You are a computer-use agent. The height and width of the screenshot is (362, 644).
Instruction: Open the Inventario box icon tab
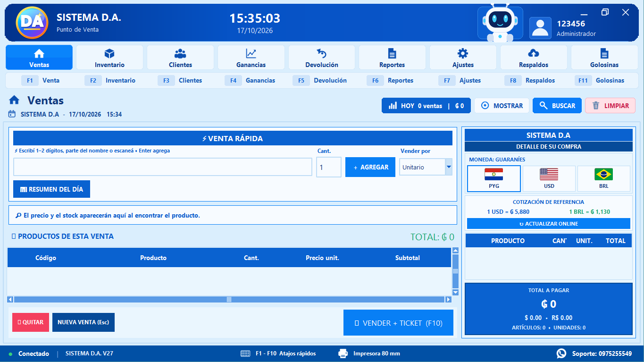click(109, 58)
